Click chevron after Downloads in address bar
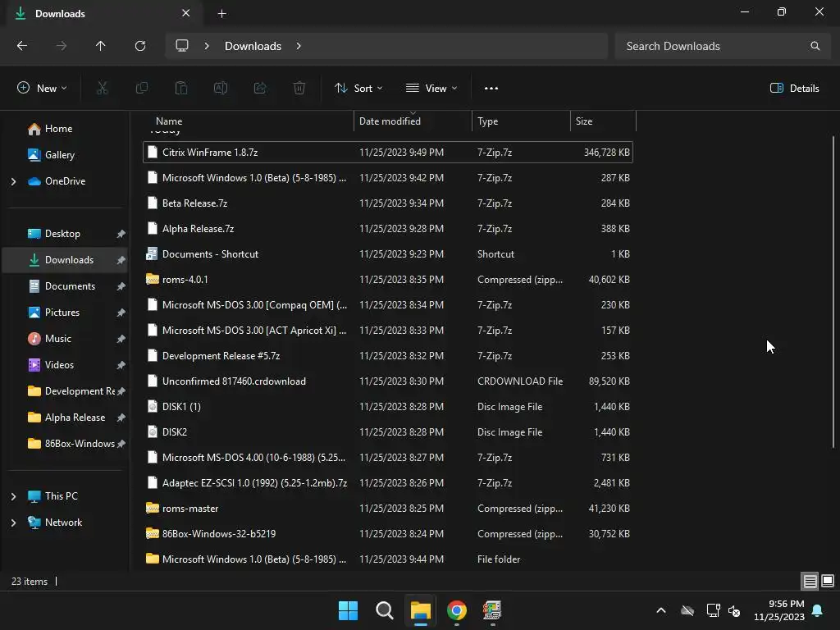Viewport: 840px width, 630px height. coord(299,46)
